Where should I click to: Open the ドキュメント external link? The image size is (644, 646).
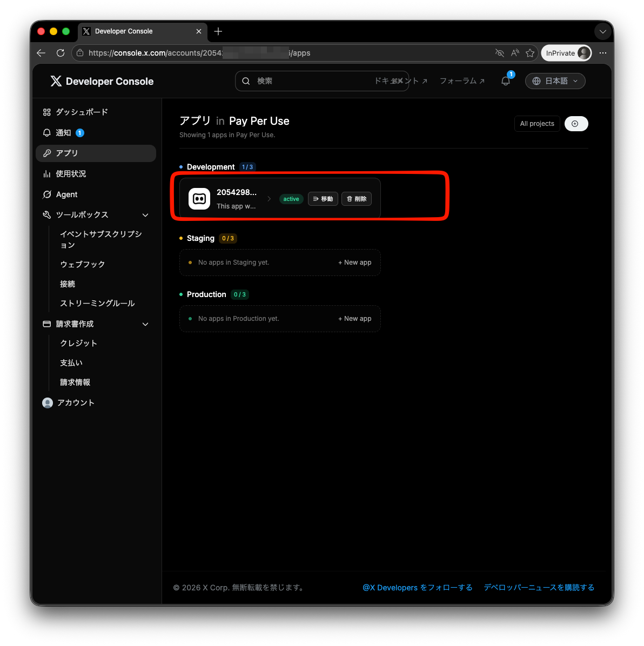400,81
